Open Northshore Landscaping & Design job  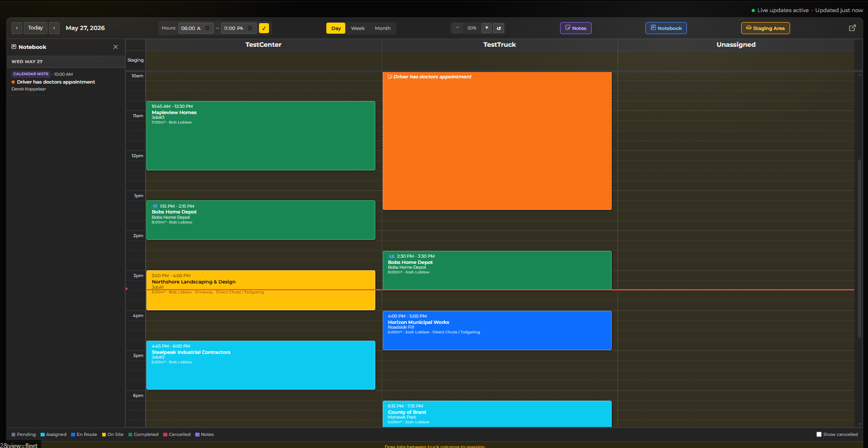(x=261, y=290)
